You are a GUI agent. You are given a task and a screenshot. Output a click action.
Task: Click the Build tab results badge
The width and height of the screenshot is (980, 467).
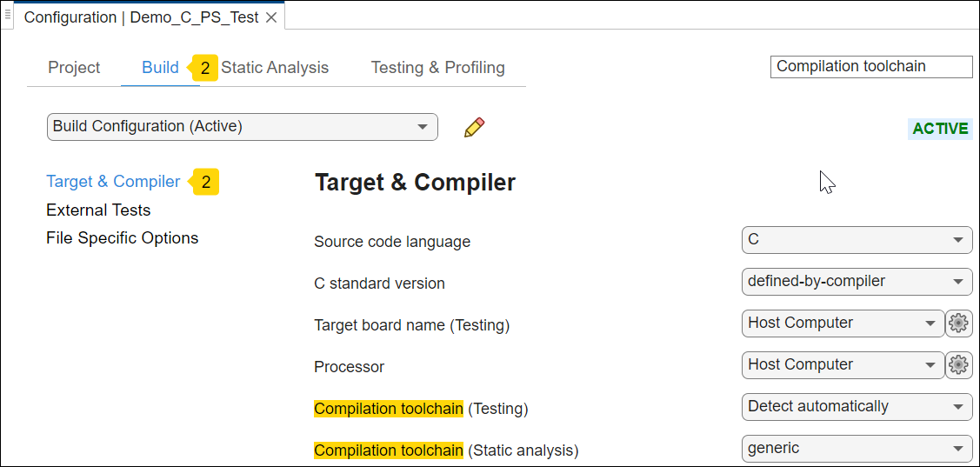pos(204,68)
